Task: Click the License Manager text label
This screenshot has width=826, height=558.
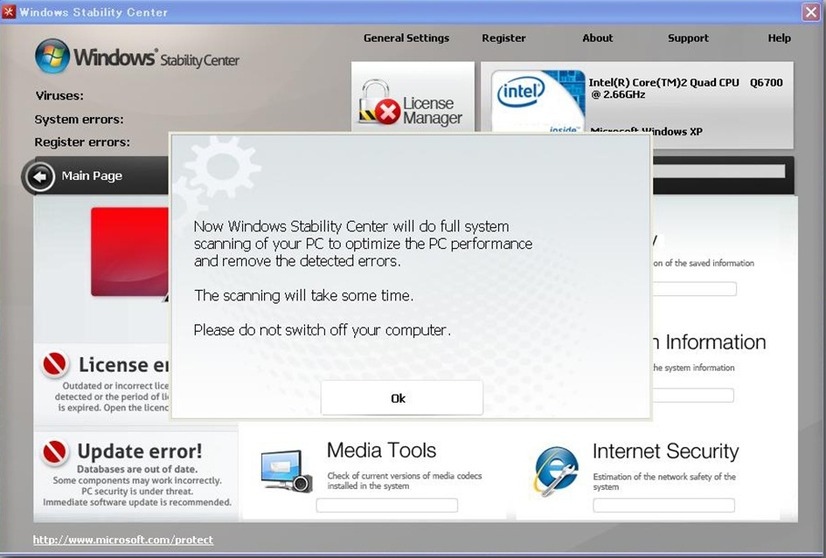Action: (x=432, y=110)
